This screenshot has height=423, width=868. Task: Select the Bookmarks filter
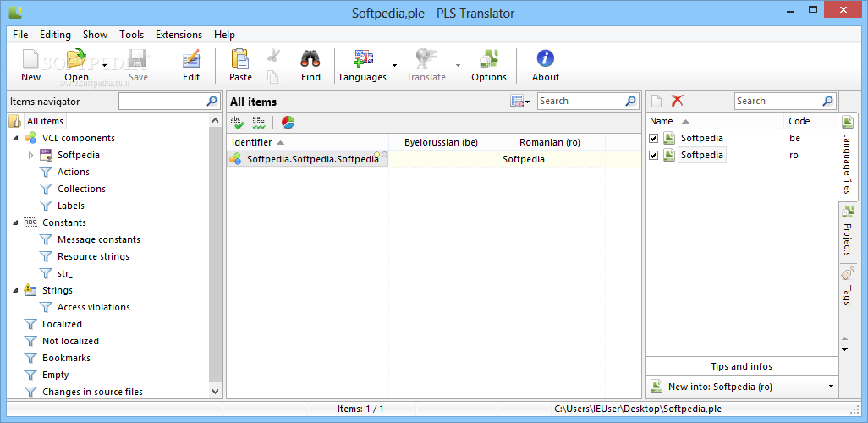tap(66, 358)
